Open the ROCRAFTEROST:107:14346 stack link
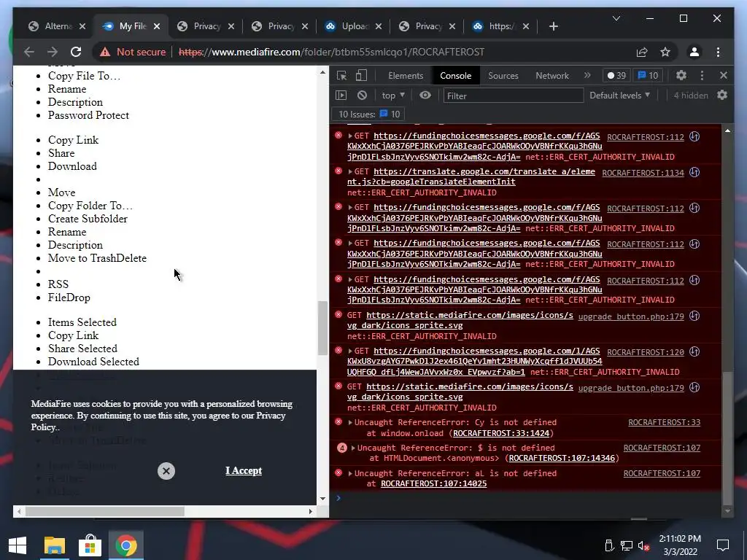This screenshot has height=560, width=747. pyautogui.click(x=562, y=458)
